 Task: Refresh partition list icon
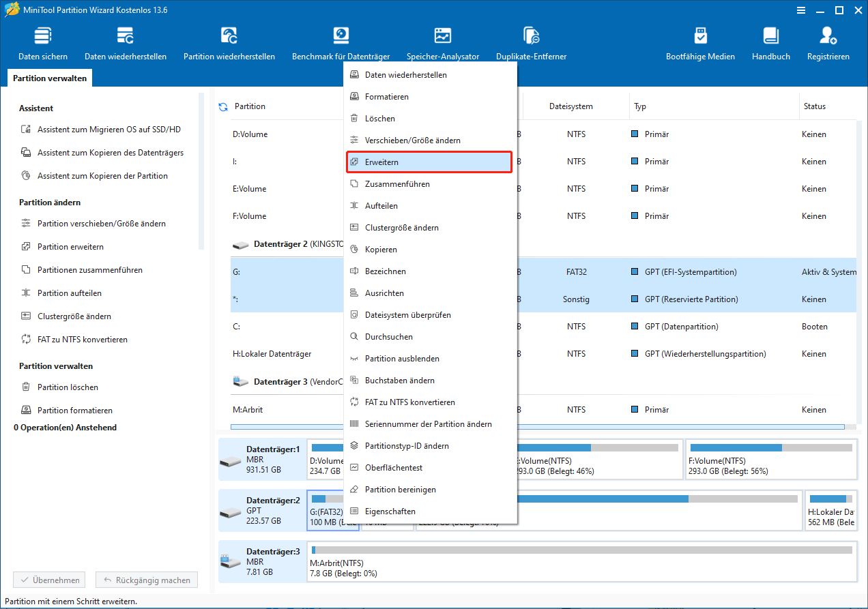click(x=223, y=106)
